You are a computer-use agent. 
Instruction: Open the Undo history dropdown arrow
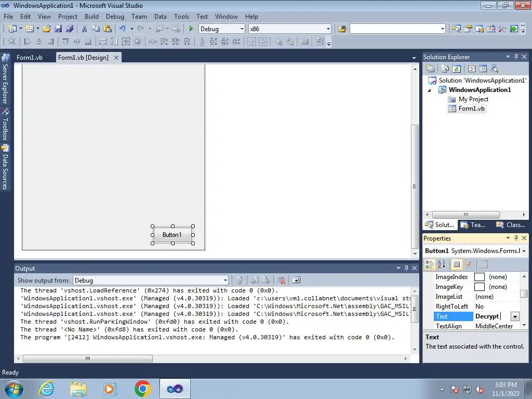[x=131, y=29]
